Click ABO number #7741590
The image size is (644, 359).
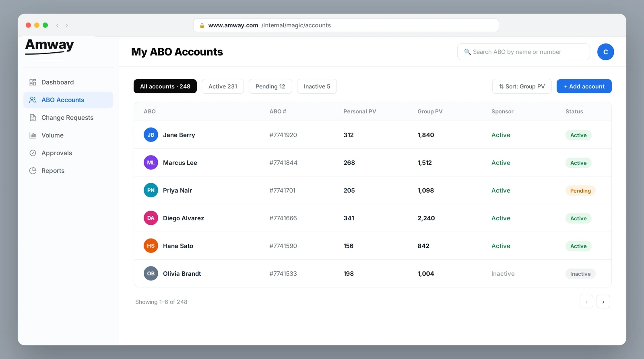coord(283,246)
